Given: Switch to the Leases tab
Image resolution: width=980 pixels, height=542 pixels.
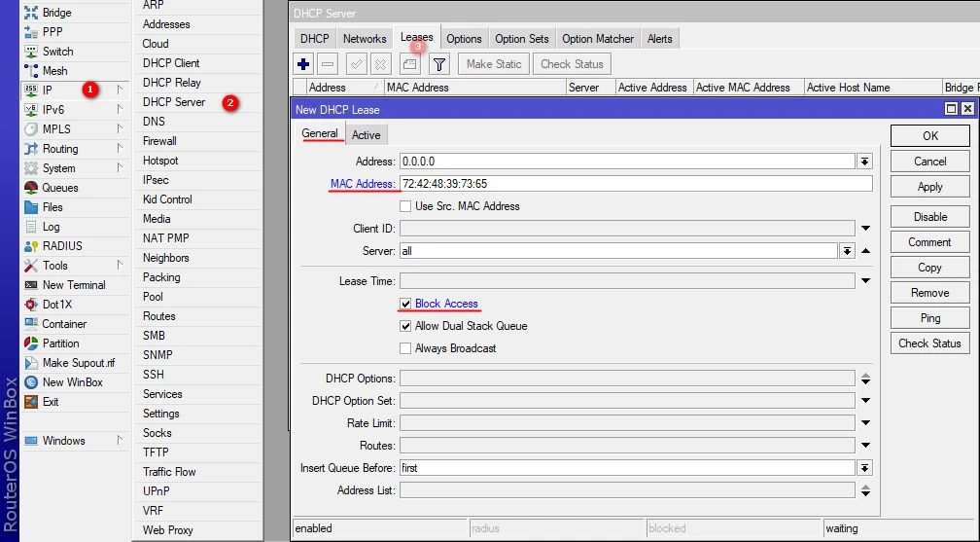Looking at the screenshot, I should (x=416, y=38).
